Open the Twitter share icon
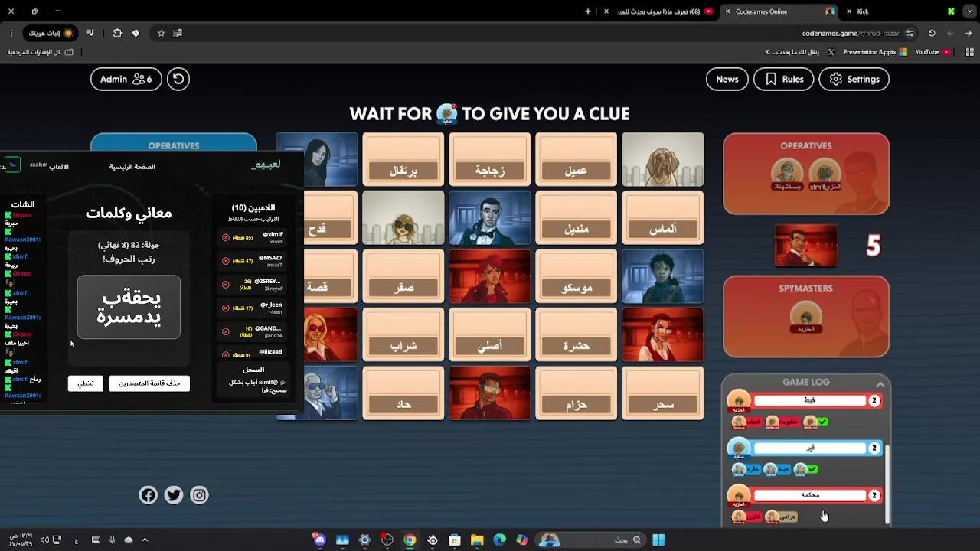The width and height of the screenshot is (980, 551). (174, 495)
